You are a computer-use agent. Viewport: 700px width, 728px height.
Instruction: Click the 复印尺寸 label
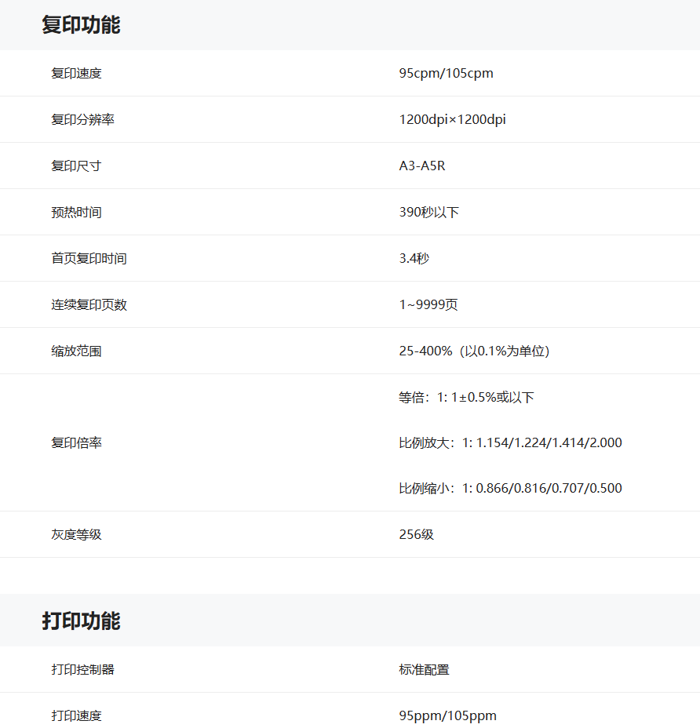click(x=76, y=166)
